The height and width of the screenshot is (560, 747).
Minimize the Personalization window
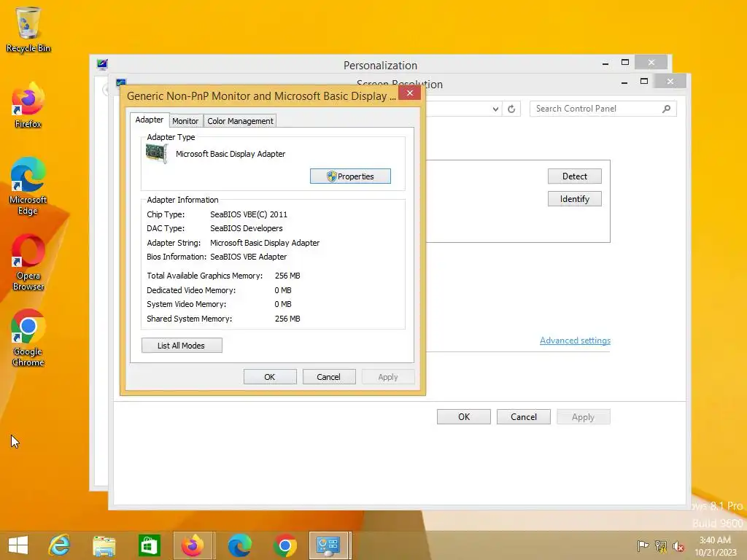click(x=605, y=63)
